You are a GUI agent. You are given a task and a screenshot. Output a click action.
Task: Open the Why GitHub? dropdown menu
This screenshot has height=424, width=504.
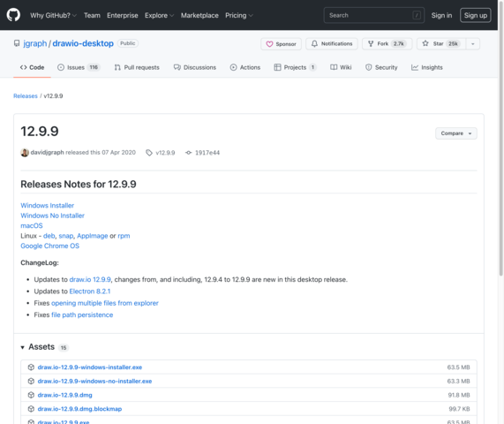point(53,15)
